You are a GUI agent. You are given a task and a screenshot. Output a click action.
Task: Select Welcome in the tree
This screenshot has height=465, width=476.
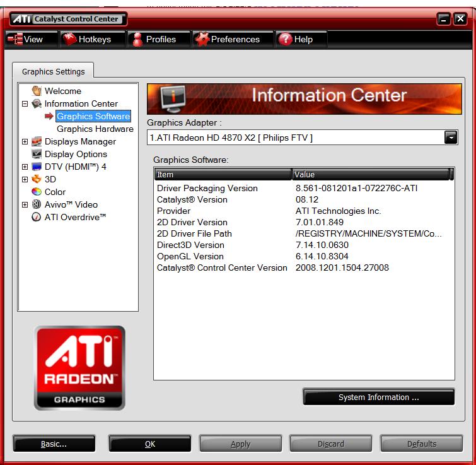coord(63,91)
